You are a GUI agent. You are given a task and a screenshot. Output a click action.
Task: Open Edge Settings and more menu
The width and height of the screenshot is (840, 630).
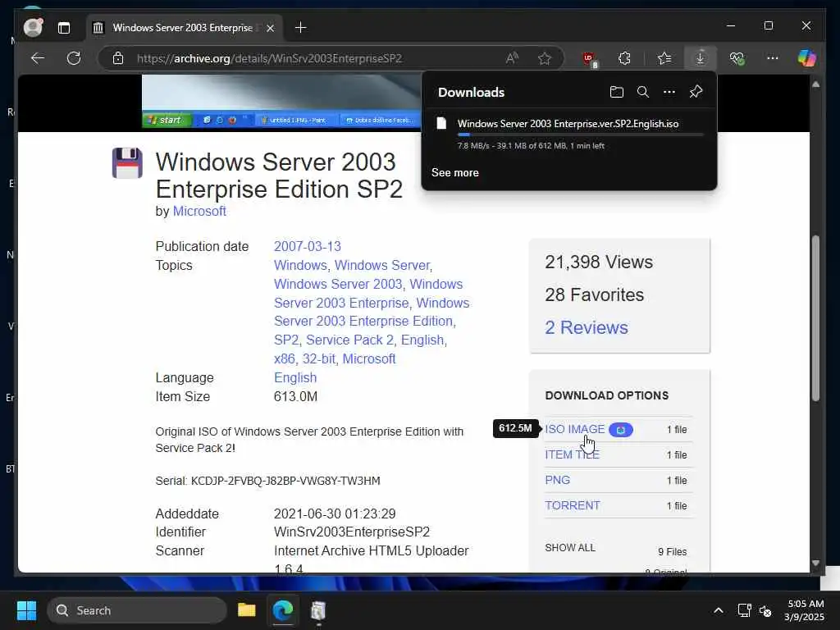click(772, 58)
